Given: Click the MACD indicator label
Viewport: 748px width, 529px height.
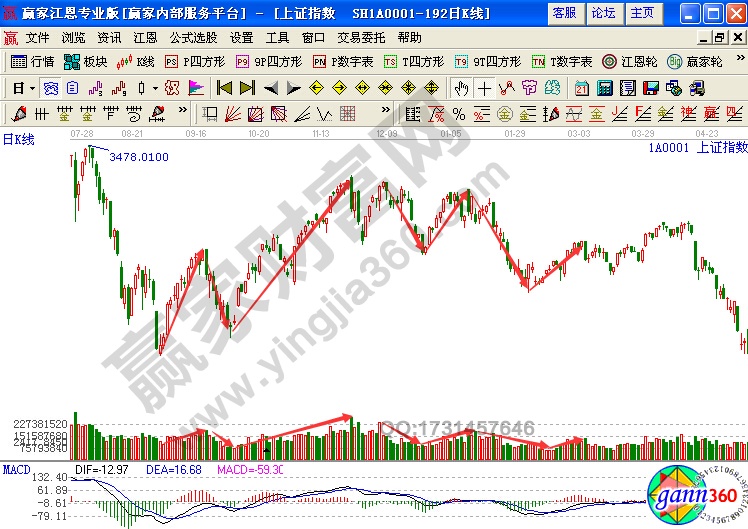Looking at the screenshot, I should [16, 469].
